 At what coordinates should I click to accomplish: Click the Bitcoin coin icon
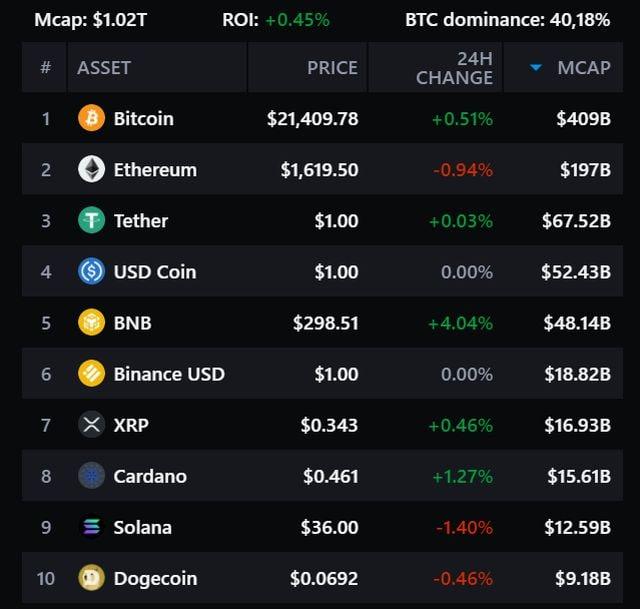click(91, 118)
